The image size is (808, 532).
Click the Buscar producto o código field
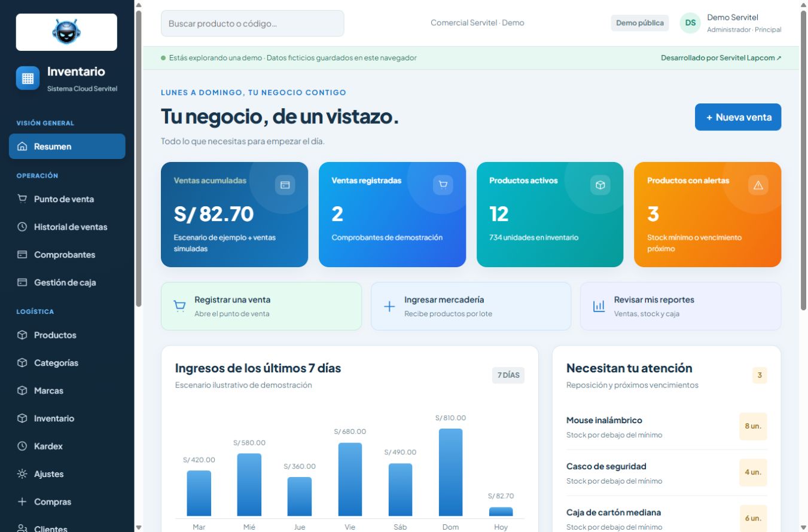(x=252, y=23)
